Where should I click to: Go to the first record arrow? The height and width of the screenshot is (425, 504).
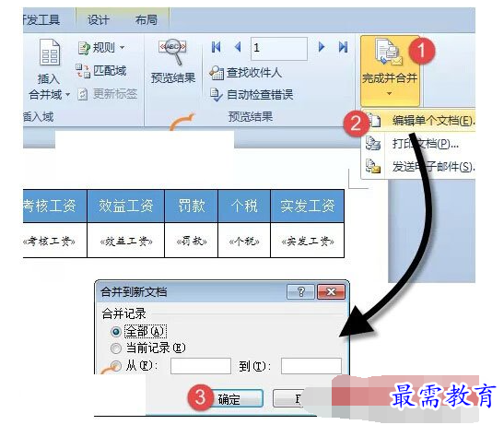[216, 47]
